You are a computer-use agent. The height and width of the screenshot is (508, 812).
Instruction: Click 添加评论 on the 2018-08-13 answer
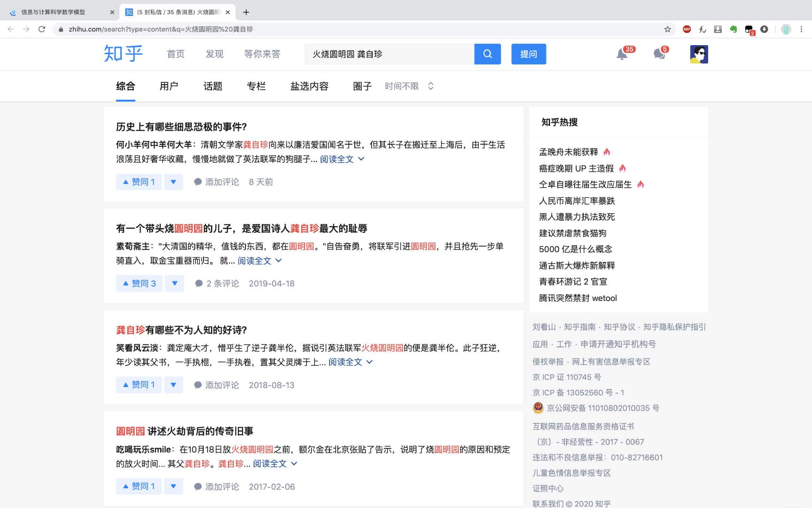[x=217, y=385]
